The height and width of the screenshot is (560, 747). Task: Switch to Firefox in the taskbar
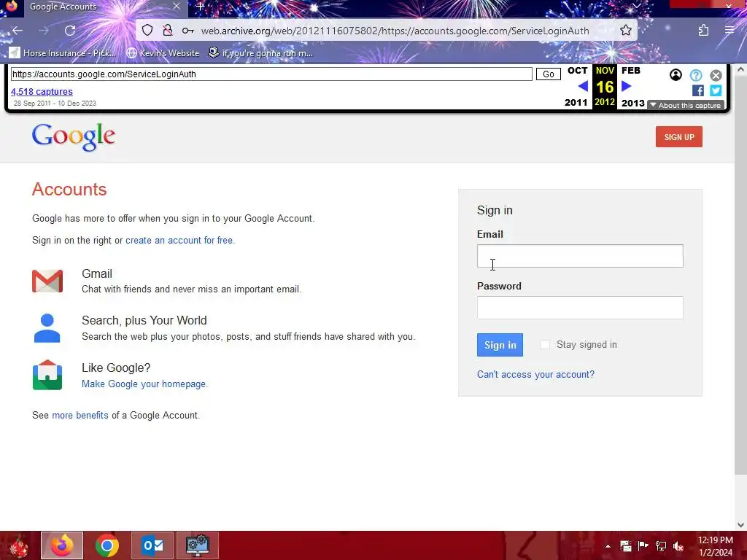(62, 545)
